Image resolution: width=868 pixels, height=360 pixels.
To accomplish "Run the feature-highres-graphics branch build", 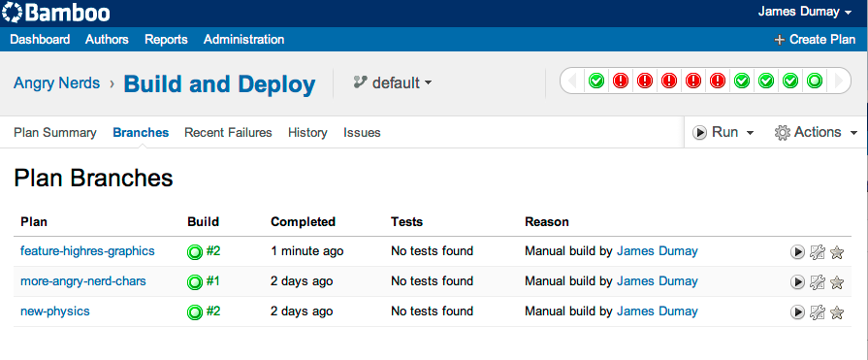I will tap(797, 252).
